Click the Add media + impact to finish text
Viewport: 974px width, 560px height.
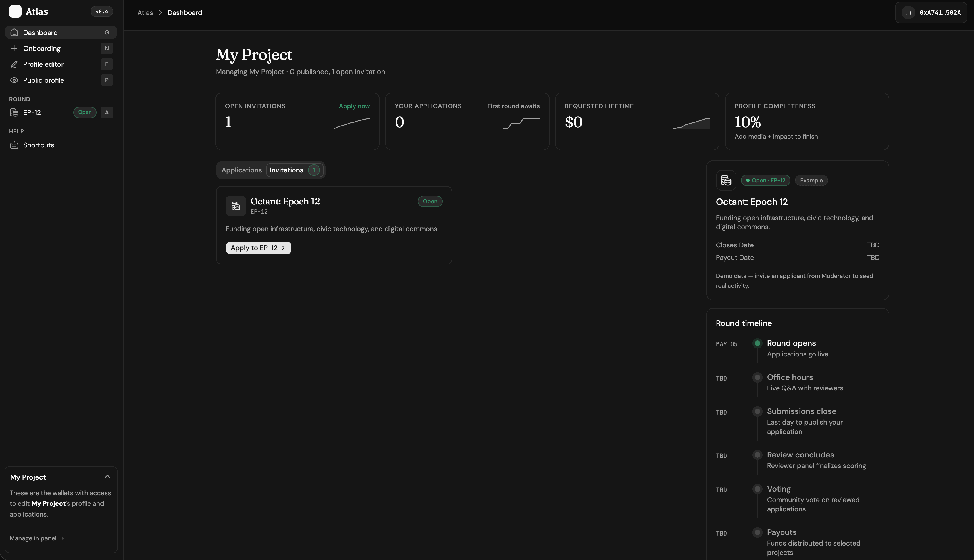pos(776,137)
